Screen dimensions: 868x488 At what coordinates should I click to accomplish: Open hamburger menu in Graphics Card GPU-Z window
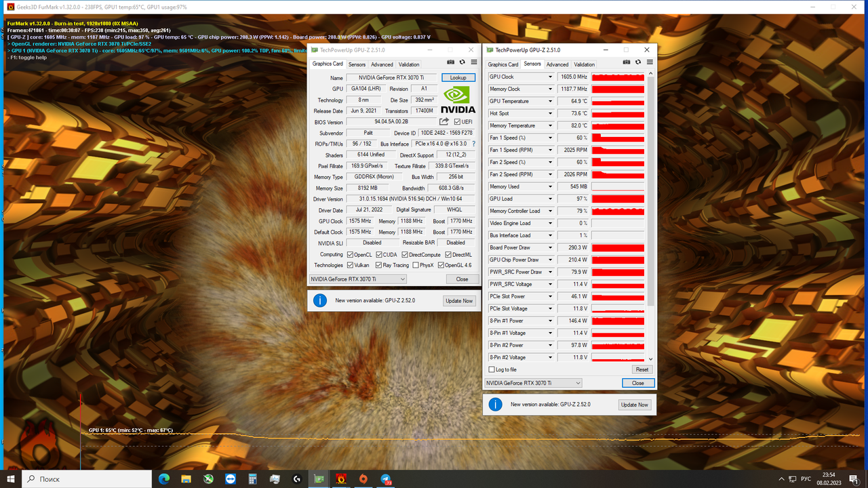click(473, 62)
